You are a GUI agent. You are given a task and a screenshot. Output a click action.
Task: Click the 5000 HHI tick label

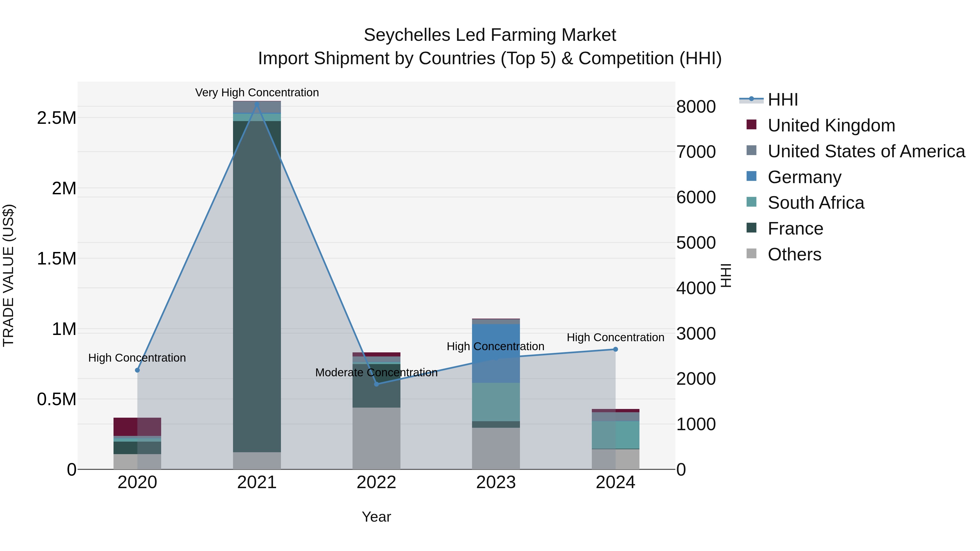pyautogui.click(x=696, y=243)
